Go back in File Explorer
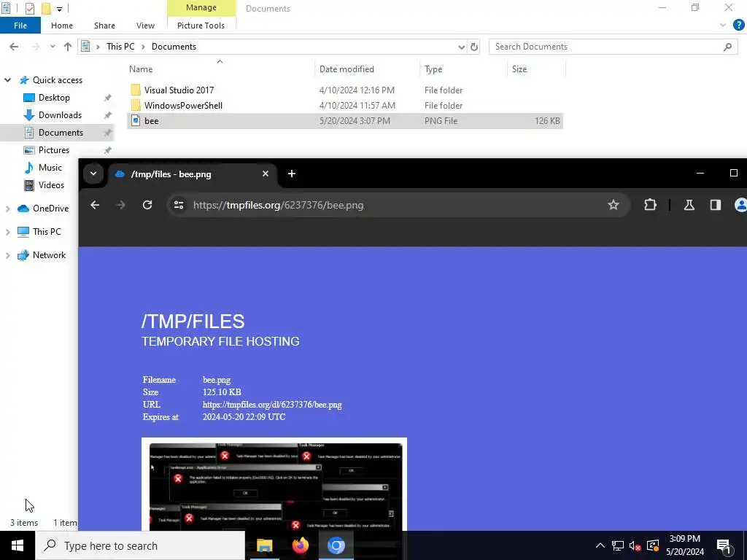 (14, 47)
